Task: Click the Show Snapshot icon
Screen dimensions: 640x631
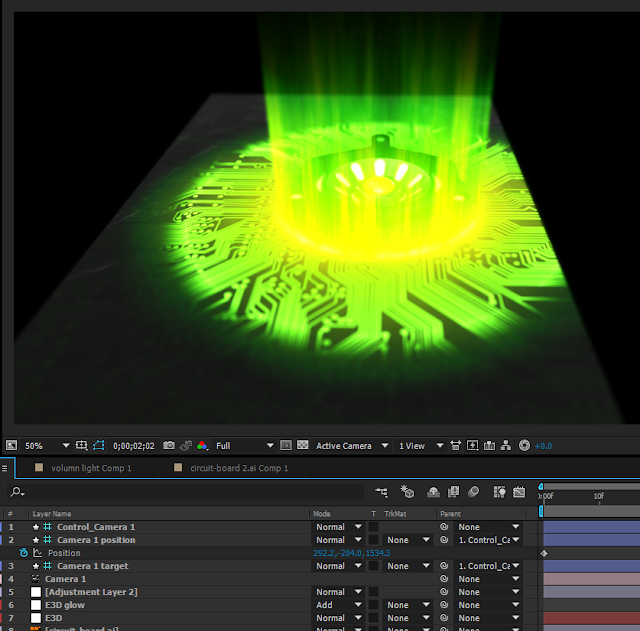Action: click(186, 446)
